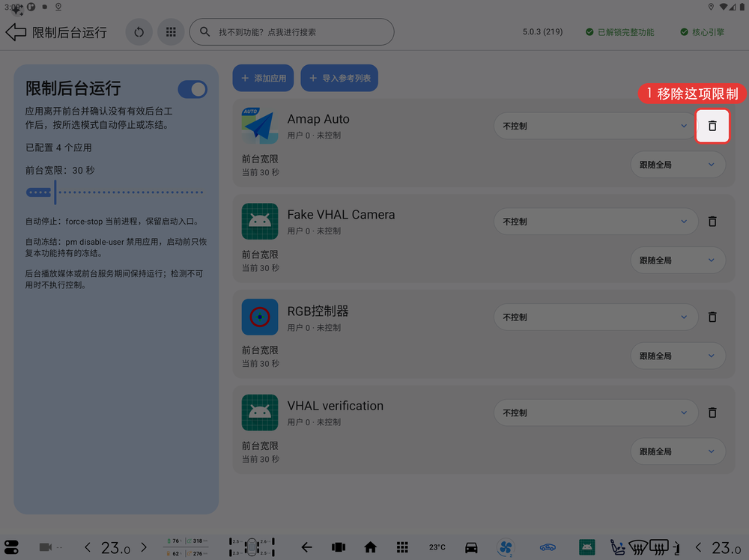The image size is (749, 560).
Task: Expand Amap Auto 跟随全局 grace dropdown
Action: coord(678,165)
